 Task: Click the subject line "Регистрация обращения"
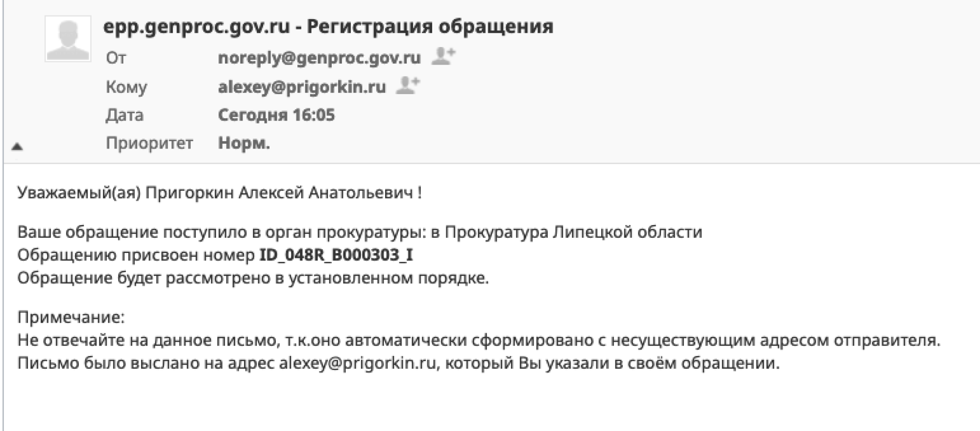pos(430,26)
